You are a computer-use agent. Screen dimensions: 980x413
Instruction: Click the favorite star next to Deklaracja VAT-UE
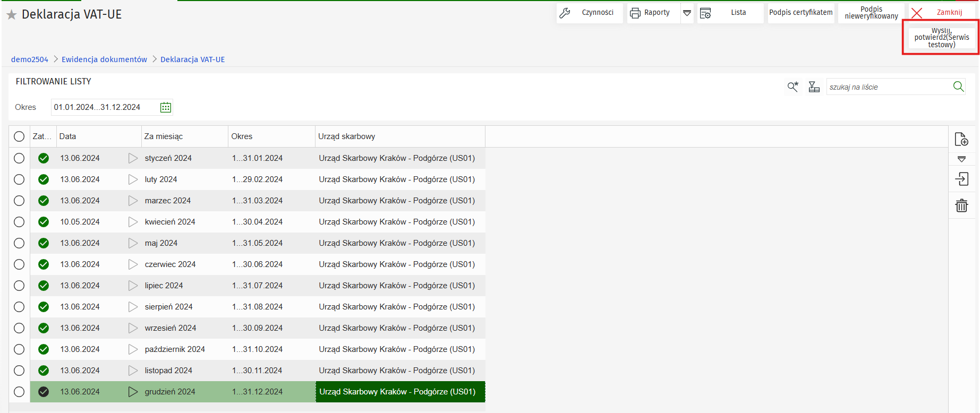tap(12, 15)
